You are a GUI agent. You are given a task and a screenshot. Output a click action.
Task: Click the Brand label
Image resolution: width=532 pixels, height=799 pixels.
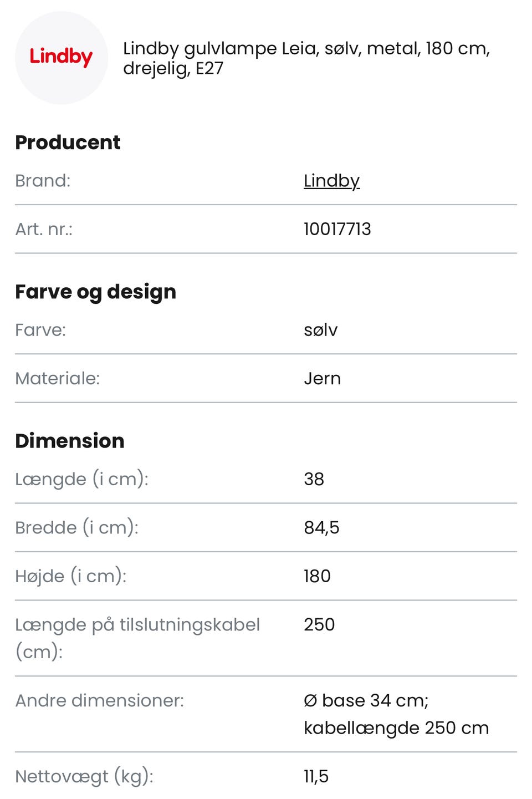[43, 181]
